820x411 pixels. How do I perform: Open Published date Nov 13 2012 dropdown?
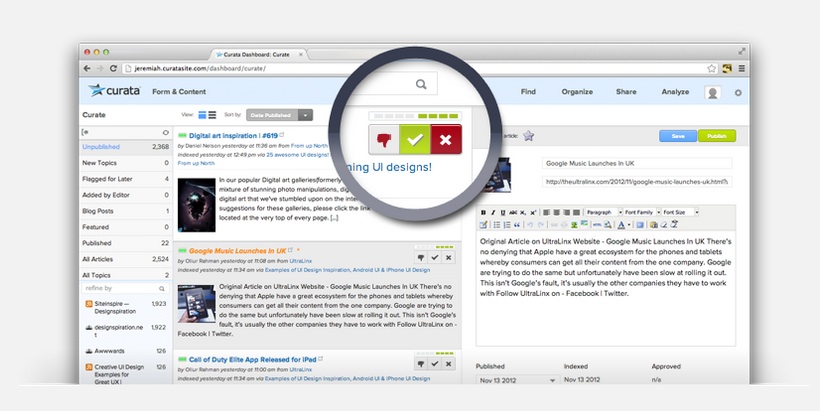pos(518,380)
